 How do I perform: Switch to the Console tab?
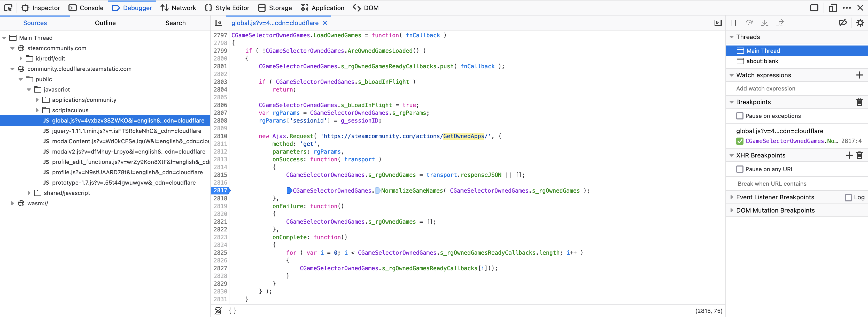coord(86,8)
